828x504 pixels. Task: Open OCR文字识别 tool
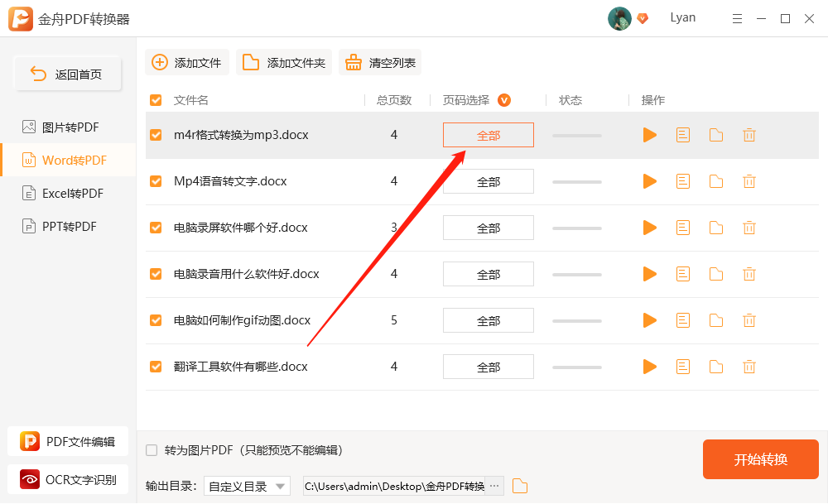(68, 479)
